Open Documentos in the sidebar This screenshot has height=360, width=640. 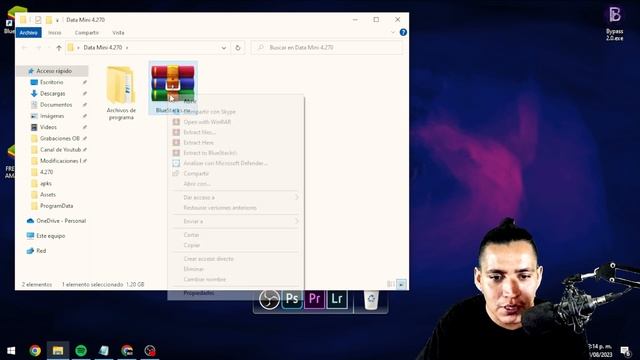click(56, 104)
